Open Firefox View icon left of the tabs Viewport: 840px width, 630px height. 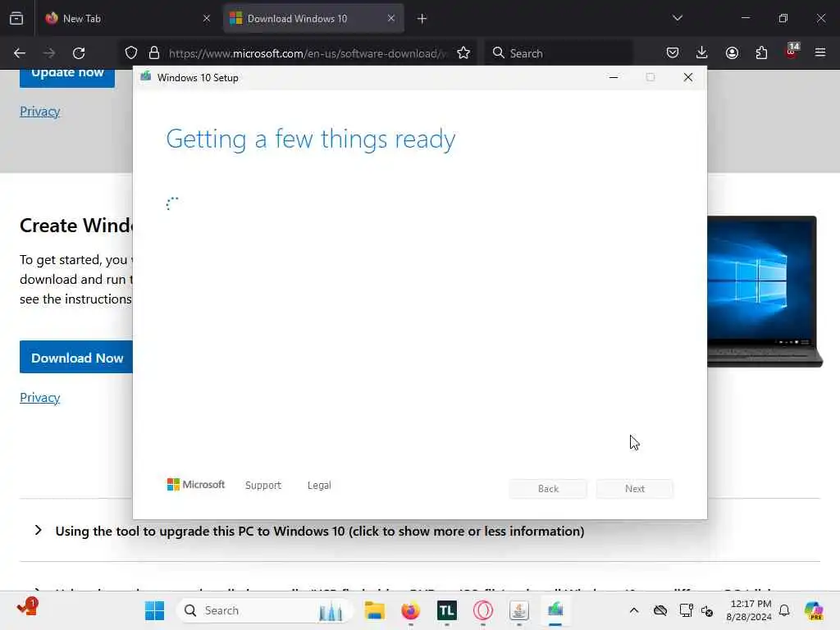16,19
